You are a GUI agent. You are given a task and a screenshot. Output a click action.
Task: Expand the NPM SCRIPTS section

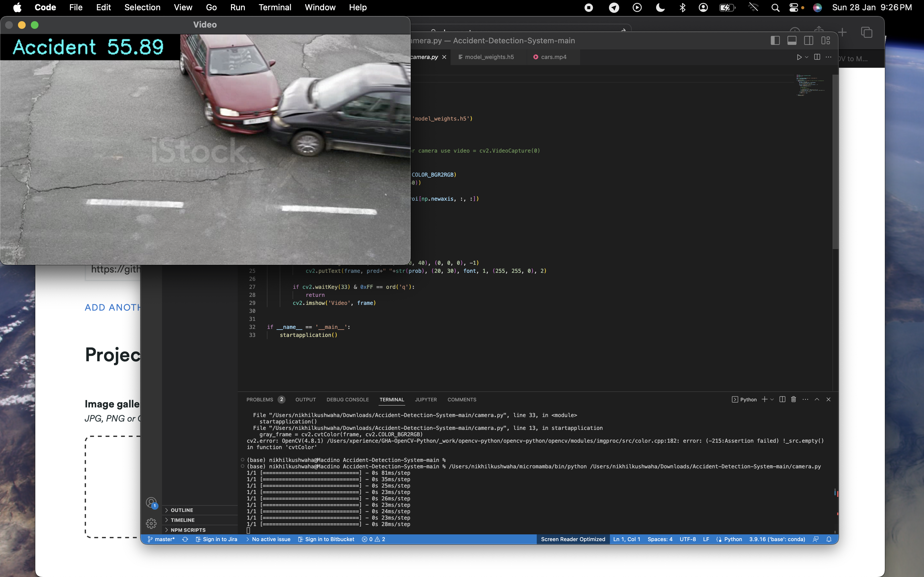[188, 530]
